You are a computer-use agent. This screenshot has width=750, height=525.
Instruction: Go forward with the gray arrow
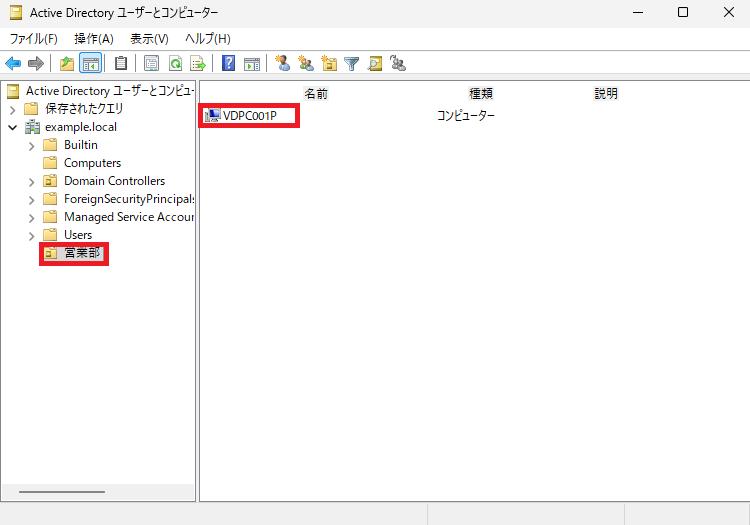coord(36,63)
